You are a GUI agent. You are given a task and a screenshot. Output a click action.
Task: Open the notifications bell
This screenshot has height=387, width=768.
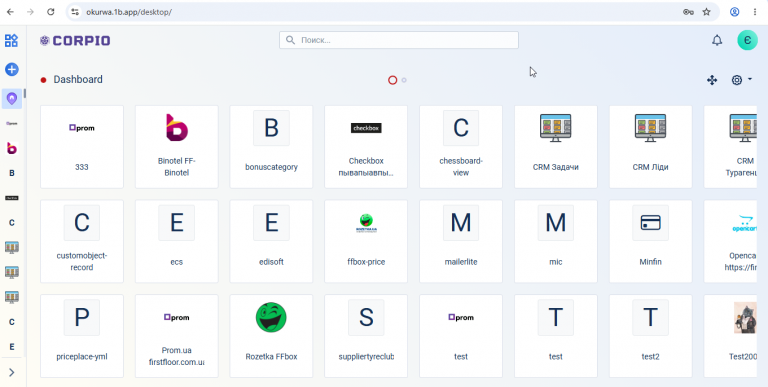click(717, 41)
